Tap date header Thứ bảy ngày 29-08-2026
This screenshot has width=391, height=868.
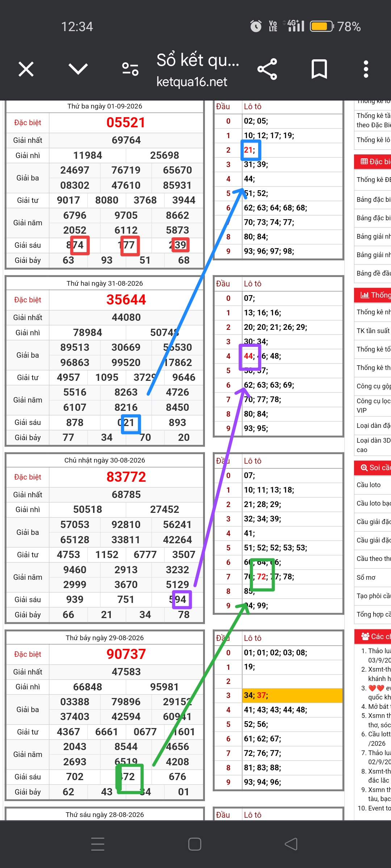[105, 638]
